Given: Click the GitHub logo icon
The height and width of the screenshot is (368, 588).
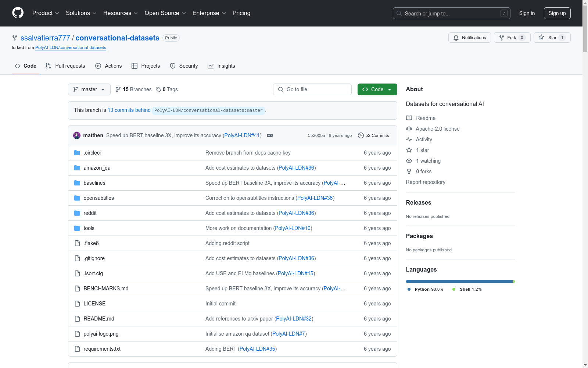Looking at the screenshot, I should pos(18,13).
